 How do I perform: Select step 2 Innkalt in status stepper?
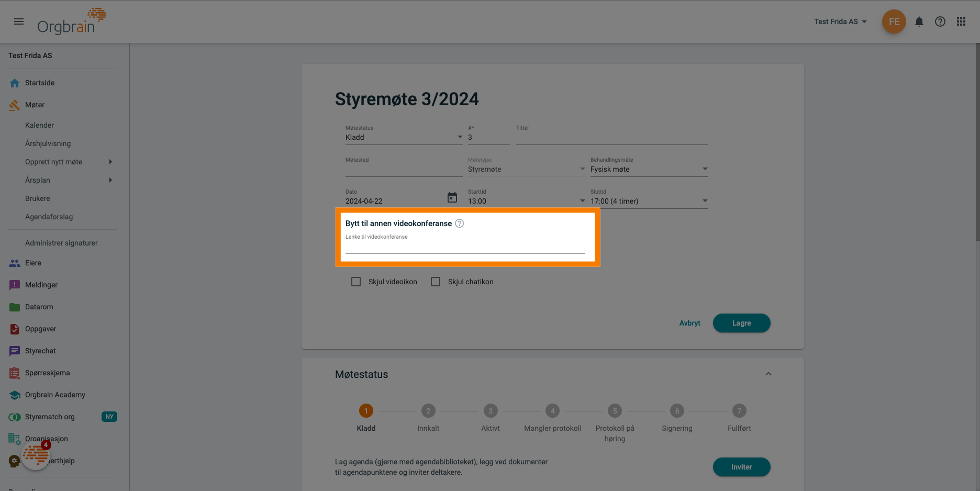(428, 411)
